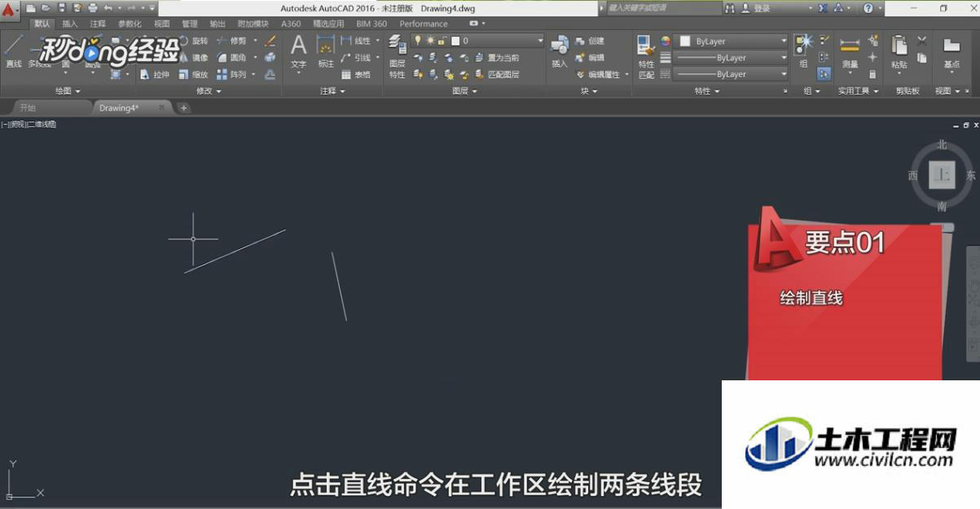
Task: Open the linetype ByLayer dropdown
Action: tap(732, 74)
